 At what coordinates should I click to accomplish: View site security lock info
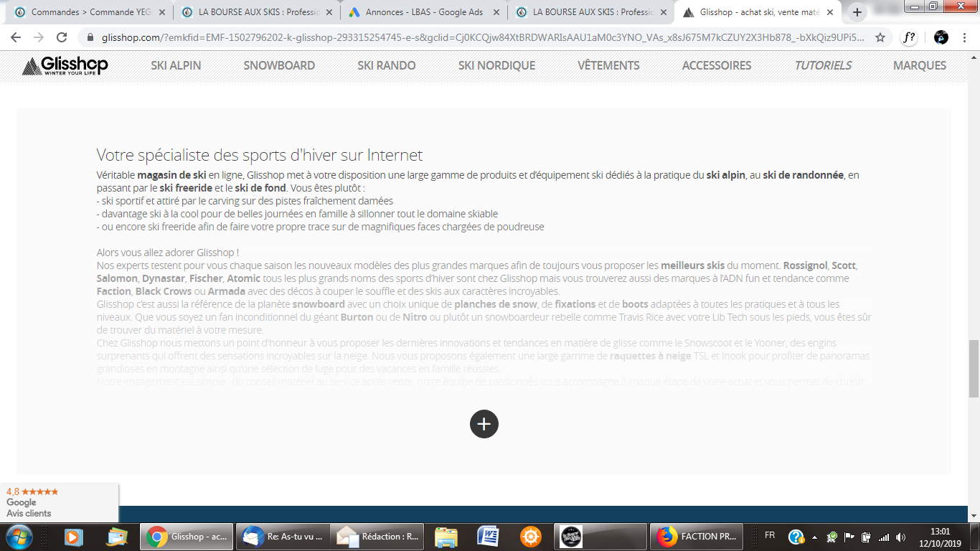90,38
